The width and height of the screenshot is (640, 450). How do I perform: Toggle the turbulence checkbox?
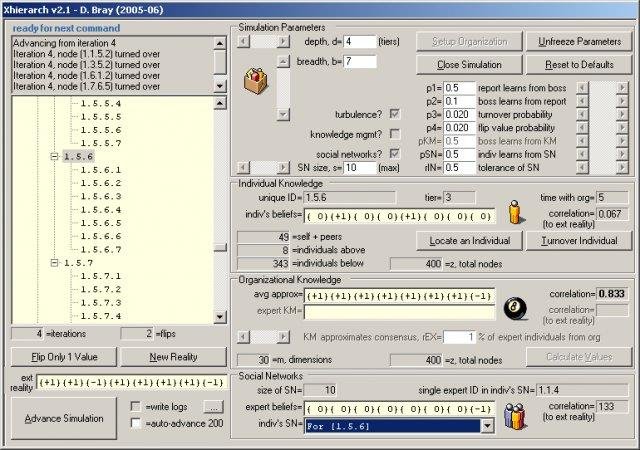395,114
